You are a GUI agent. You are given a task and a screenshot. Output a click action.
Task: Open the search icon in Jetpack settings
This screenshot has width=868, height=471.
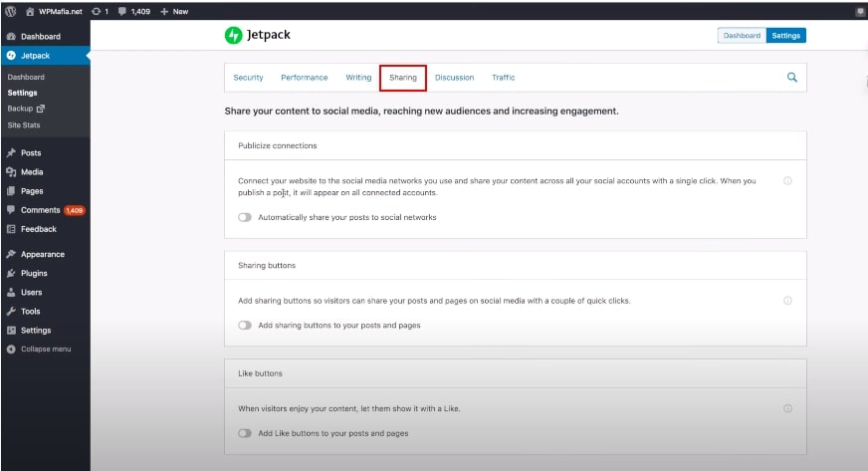[792, 78]
